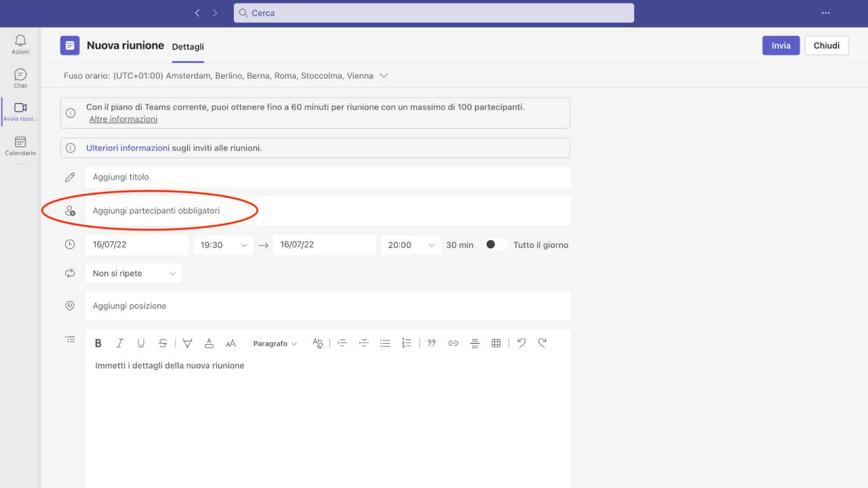Expand the Fuso orario time zone selector
Image resolution: width=868 pixels, height=488 pixels.
point(384,76)
